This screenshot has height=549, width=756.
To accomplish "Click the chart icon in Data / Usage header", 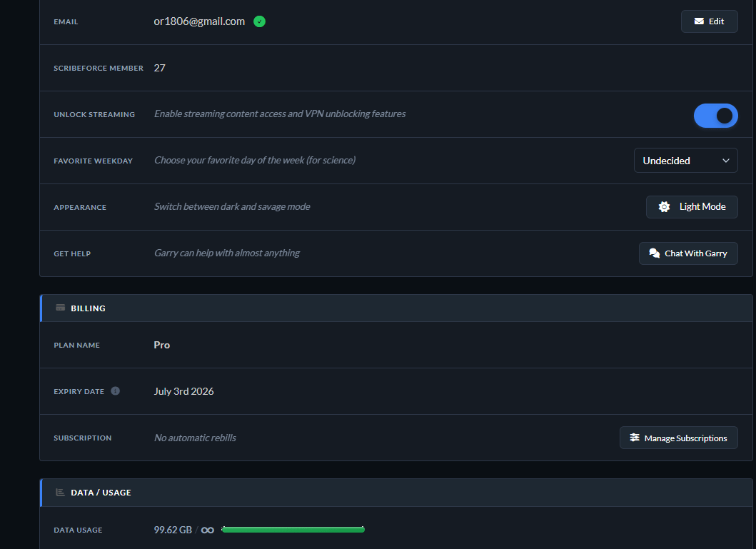I will 60,492.
